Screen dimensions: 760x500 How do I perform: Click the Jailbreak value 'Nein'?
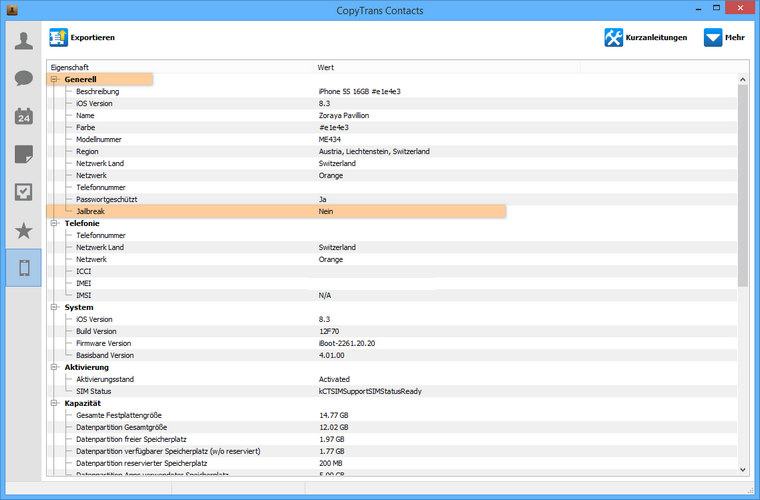[326, 211]
